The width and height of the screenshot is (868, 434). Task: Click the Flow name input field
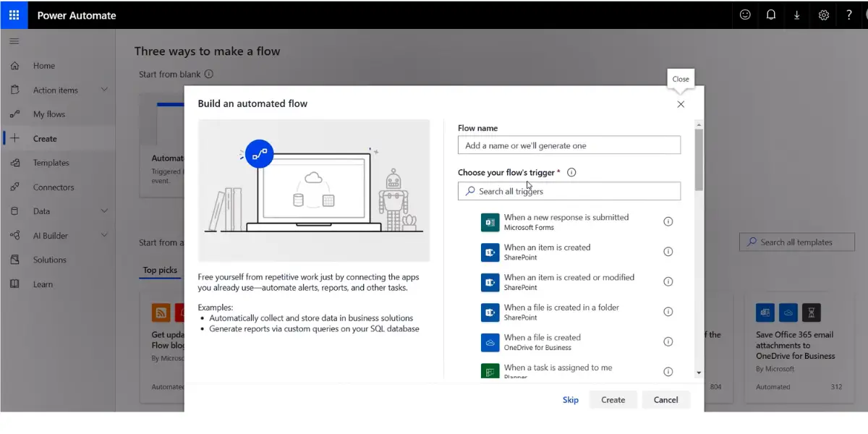click(x=569, y=145)
